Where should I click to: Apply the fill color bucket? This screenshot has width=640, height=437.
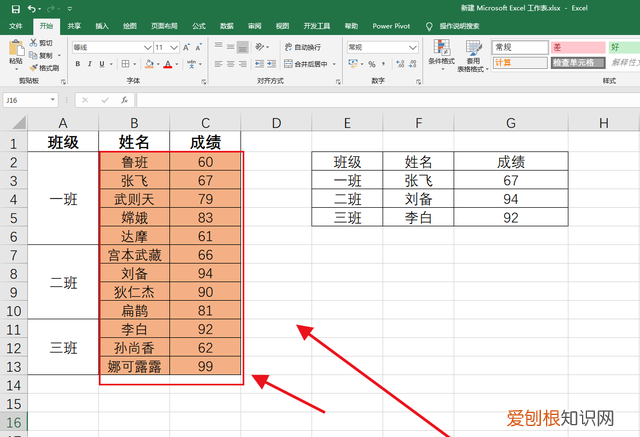pyautogui.click(x=149, y=64)
